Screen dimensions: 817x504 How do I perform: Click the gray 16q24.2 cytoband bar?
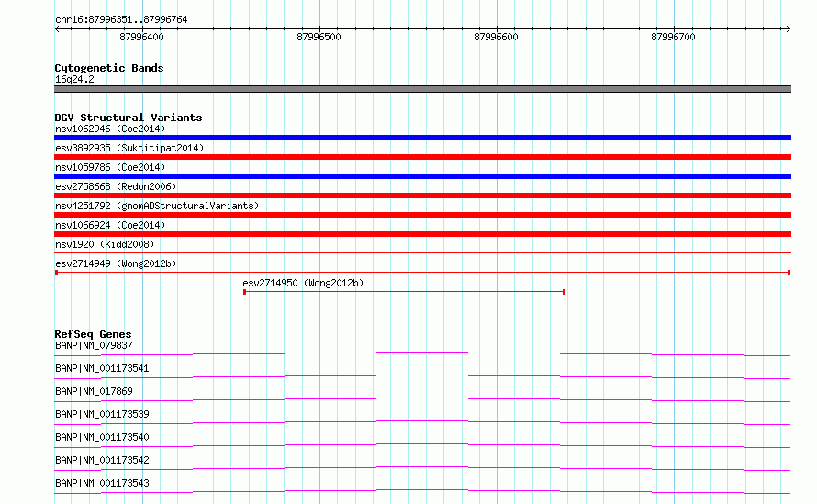pyautogui.click(x=422, y=89)
